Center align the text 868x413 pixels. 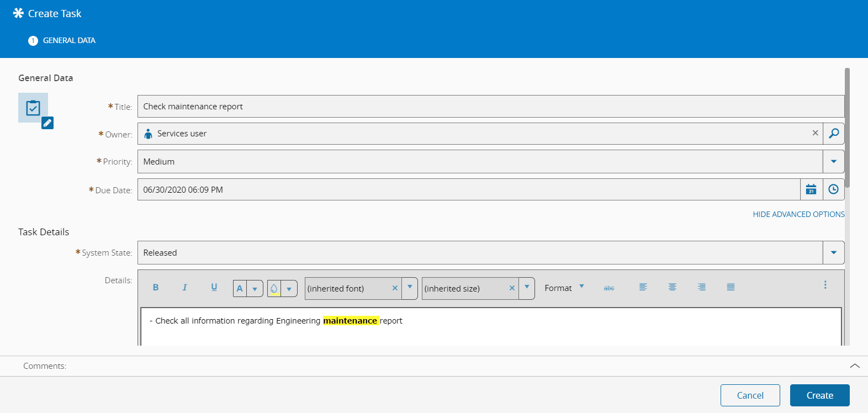coord(672,287)
